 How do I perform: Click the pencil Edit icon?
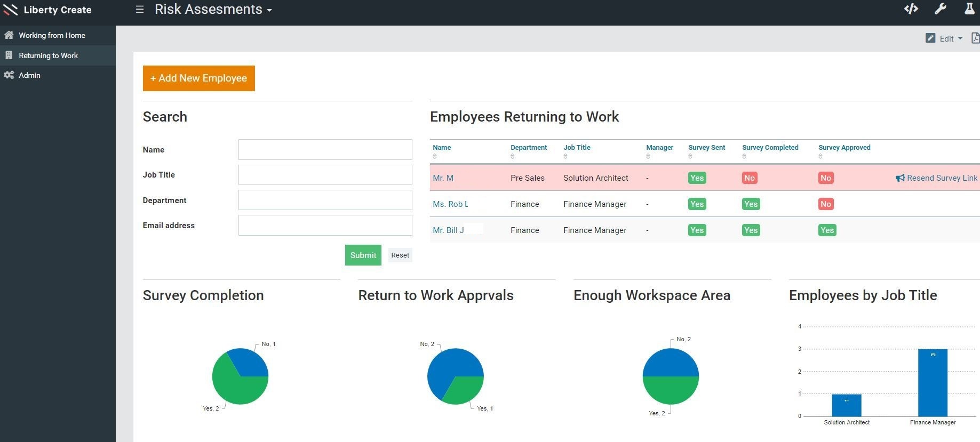(930, 38)
